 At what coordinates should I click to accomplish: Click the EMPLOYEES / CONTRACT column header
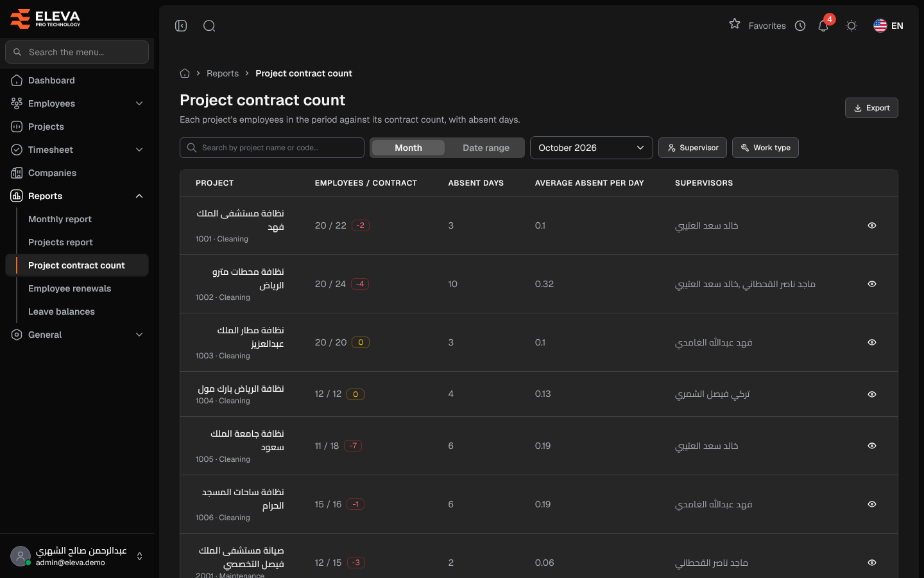(366, 183)
